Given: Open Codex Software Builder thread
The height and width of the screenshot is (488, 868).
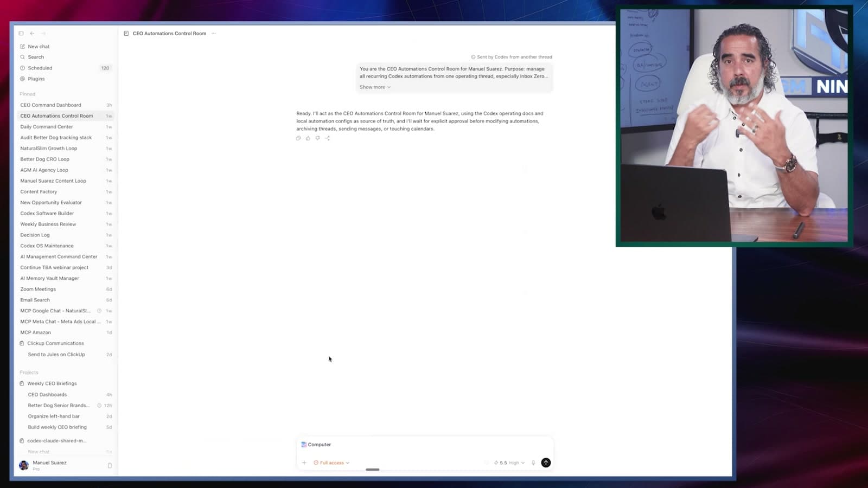Looking at the screenshot, I should [x=65, y=214].
